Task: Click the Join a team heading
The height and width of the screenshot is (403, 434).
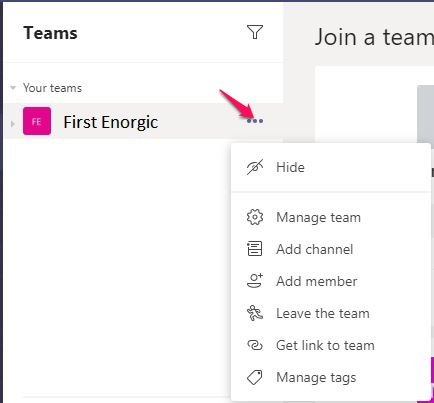Action: tap(374, 37)
